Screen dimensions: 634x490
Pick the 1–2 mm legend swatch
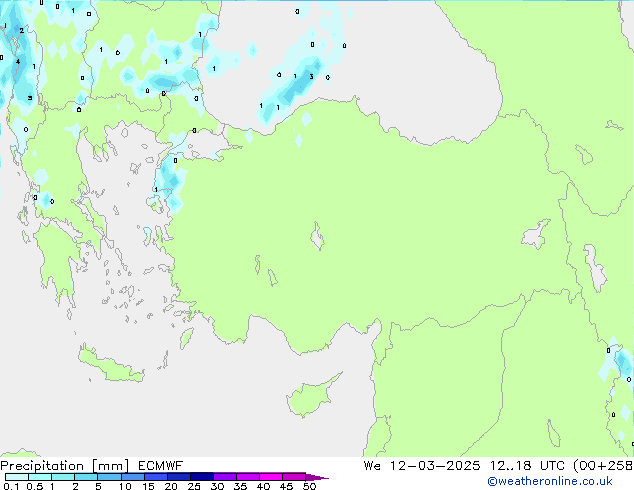pos(63,477)
